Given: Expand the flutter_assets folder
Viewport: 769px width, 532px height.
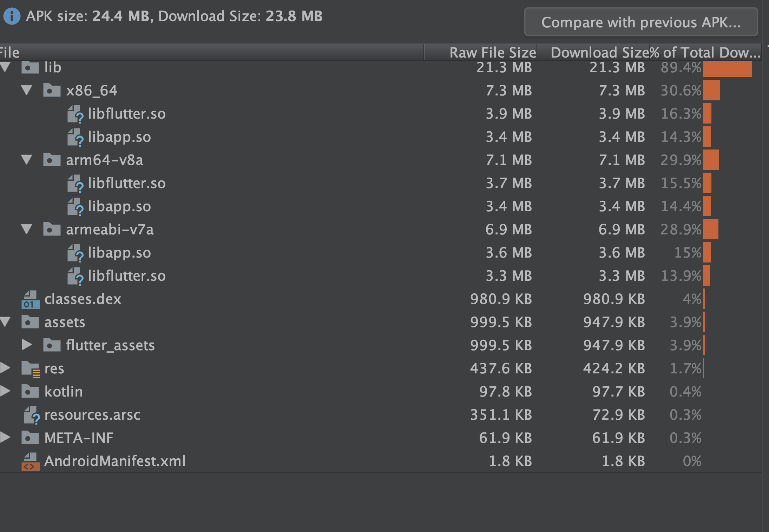Looking at the screenshot, I should click(x=27, y=345).
